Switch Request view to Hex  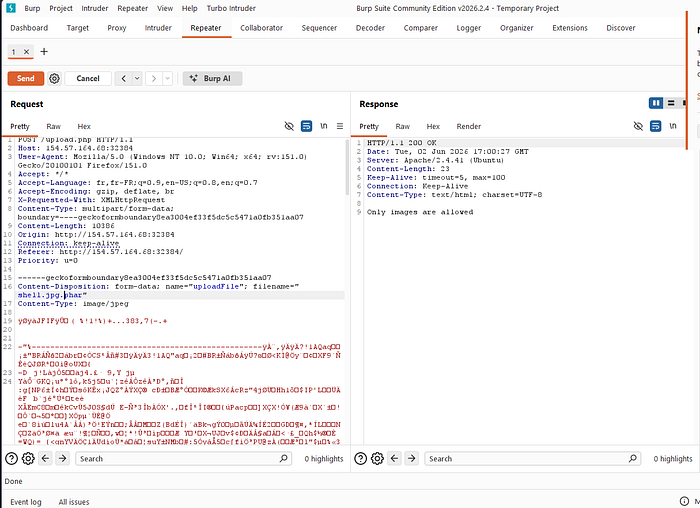pos(84,127)
